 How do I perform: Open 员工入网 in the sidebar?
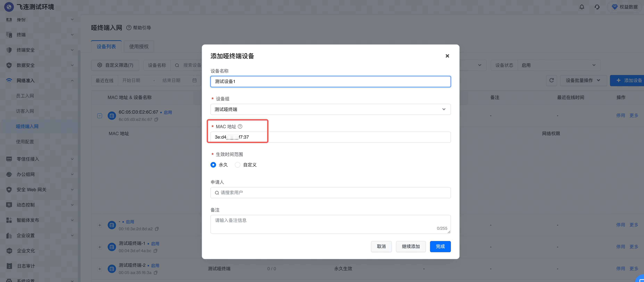(x=25, y=96)
